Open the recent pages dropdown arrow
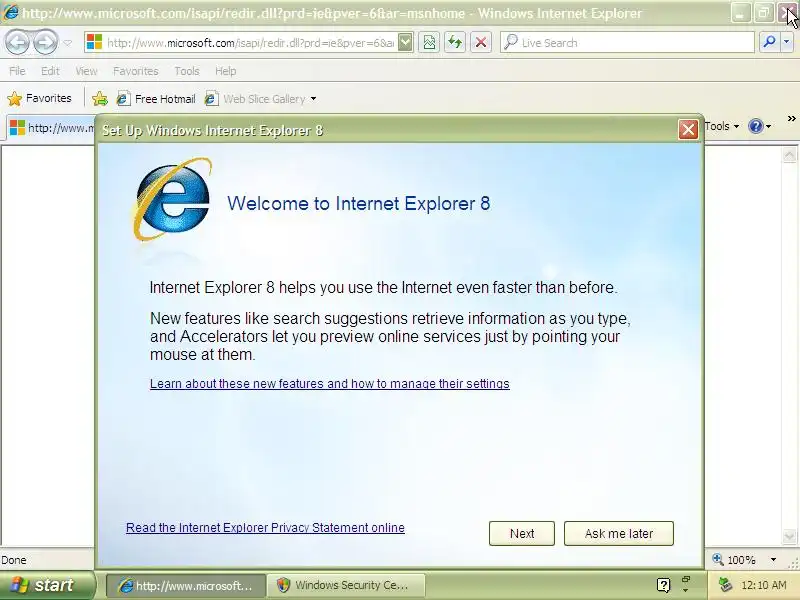 pos(67,43)
